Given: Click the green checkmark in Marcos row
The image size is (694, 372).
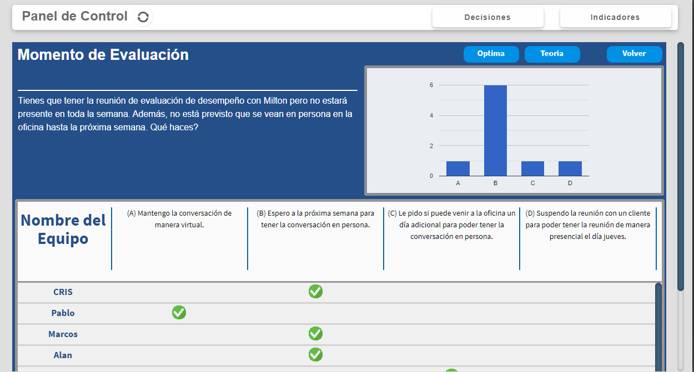Looking at the screenshot, I should click(x=316, y=333).
